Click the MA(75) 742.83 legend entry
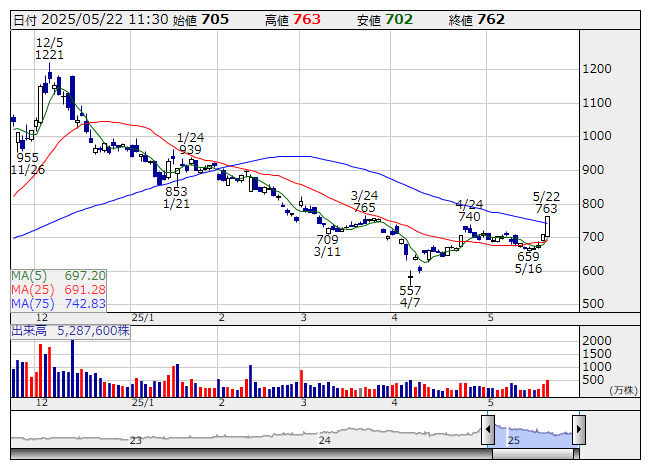 pos(58,304)
